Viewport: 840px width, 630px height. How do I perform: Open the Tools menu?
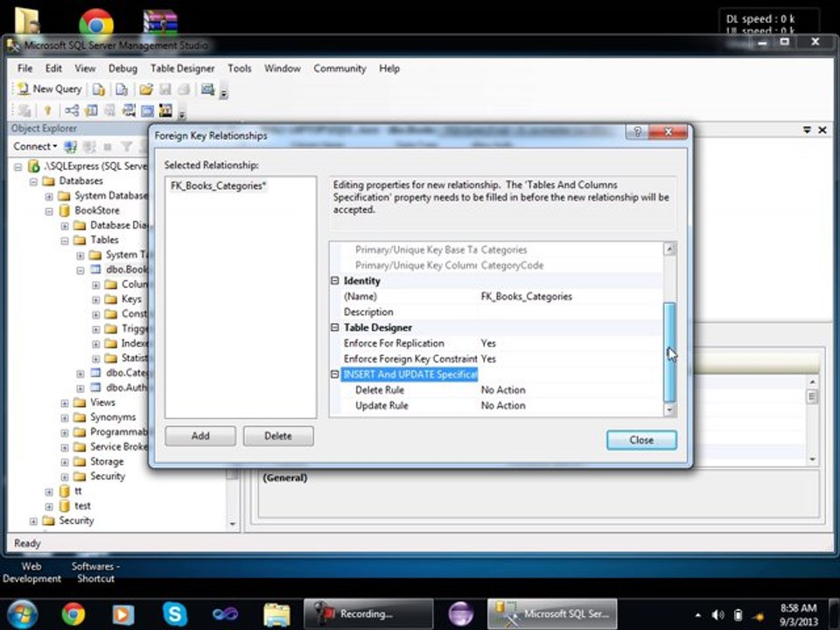pyautogui.click(x=239, y=68)
